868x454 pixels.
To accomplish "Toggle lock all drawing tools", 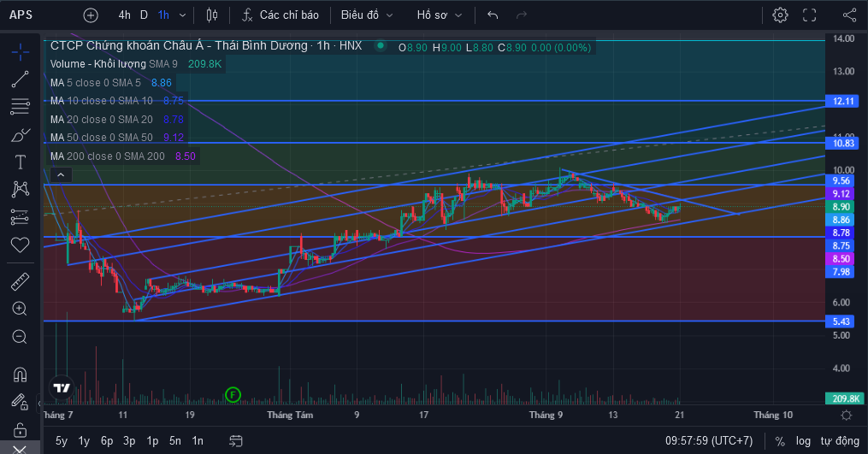I will pos(20,429).
